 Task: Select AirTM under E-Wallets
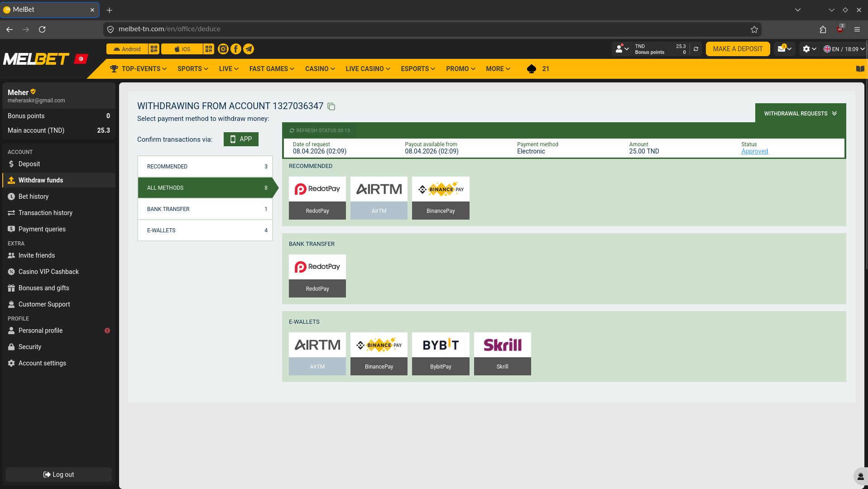[317, 354]
